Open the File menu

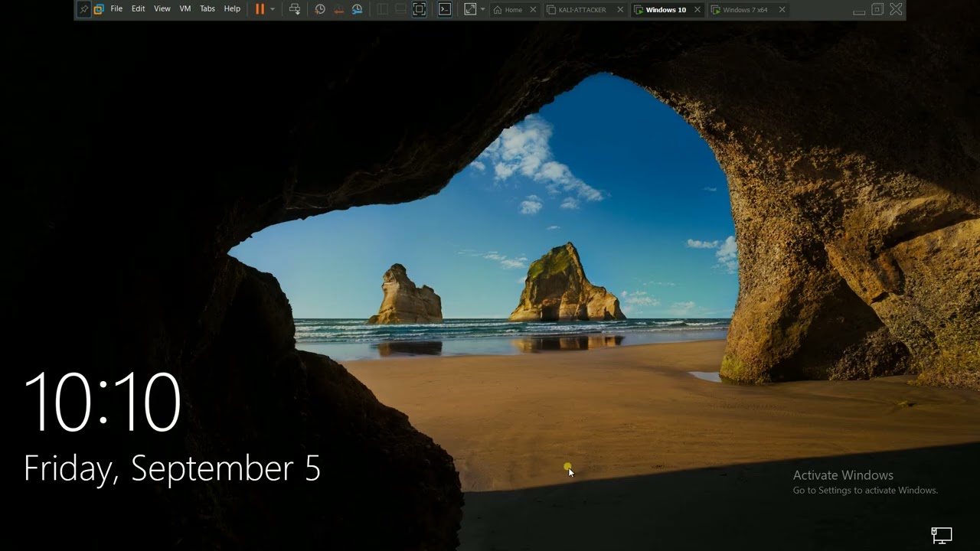[116, 9]
